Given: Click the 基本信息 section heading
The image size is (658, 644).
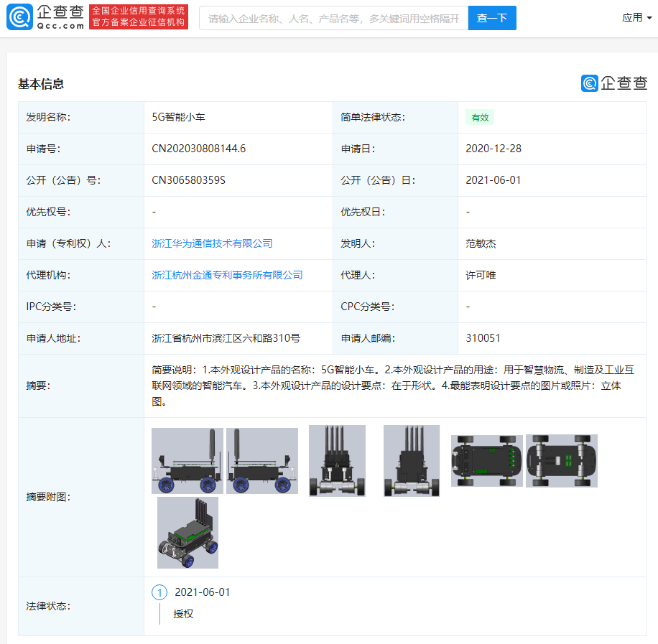Looking at the screenshot, I should coord(41,84).
